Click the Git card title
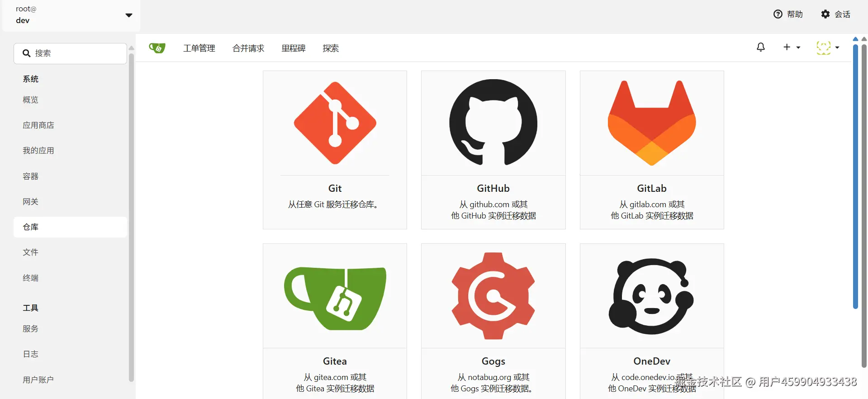This screenshot has height=399, width=868. [x=335, y=188]
